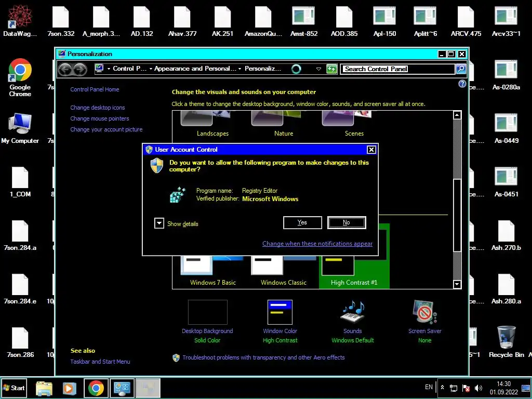Screen dimensions: 532x399
Task: Click the network tray icon
Action: [x=453, y=388]
